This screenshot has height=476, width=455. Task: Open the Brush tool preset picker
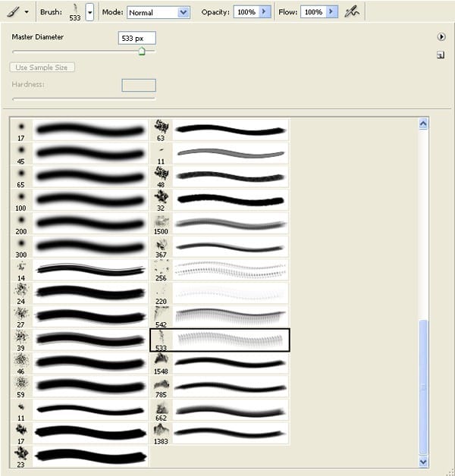(x=14, y=12)
